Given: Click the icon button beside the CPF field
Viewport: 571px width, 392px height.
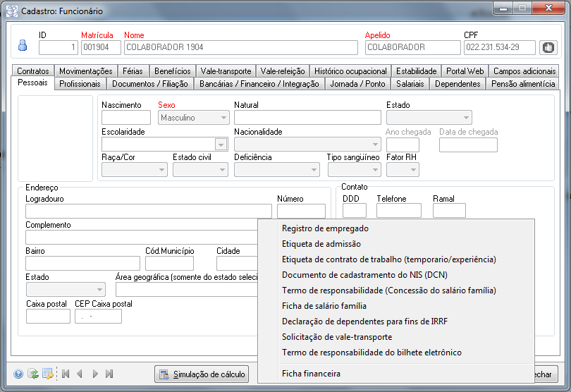Looking at the screenshot, I should pos(548,47).
